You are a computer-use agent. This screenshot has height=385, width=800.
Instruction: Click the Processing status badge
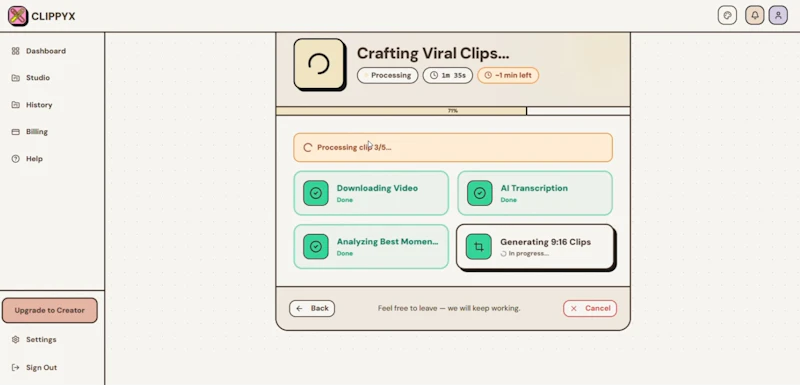tap(387, 75)
